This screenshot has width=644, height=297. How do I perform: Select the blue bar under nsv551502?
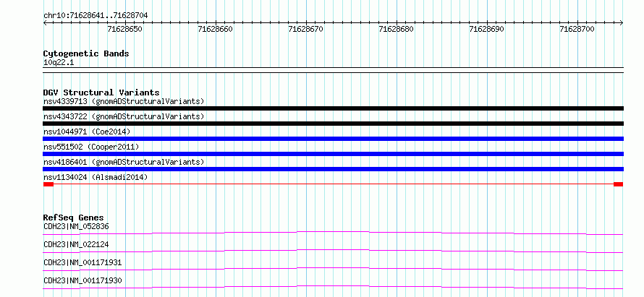click(x=333, y=154)
